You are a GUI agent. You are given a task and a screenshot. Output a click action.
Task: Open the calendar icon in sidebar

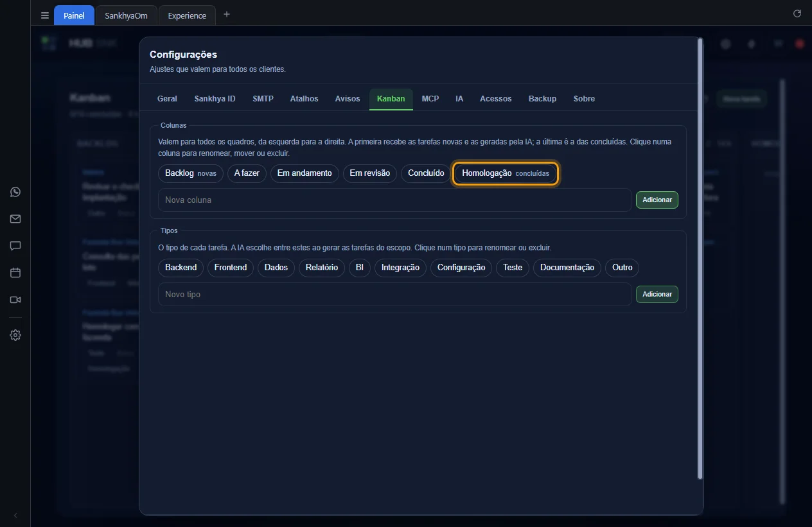pos(15,273)
